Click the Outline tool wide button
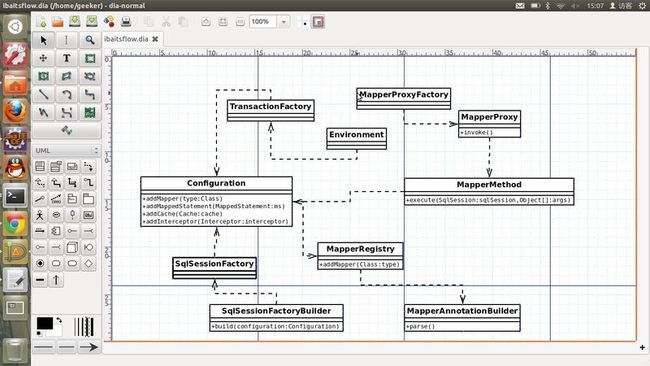The image size is (650, 366). [x=66, y=131]
